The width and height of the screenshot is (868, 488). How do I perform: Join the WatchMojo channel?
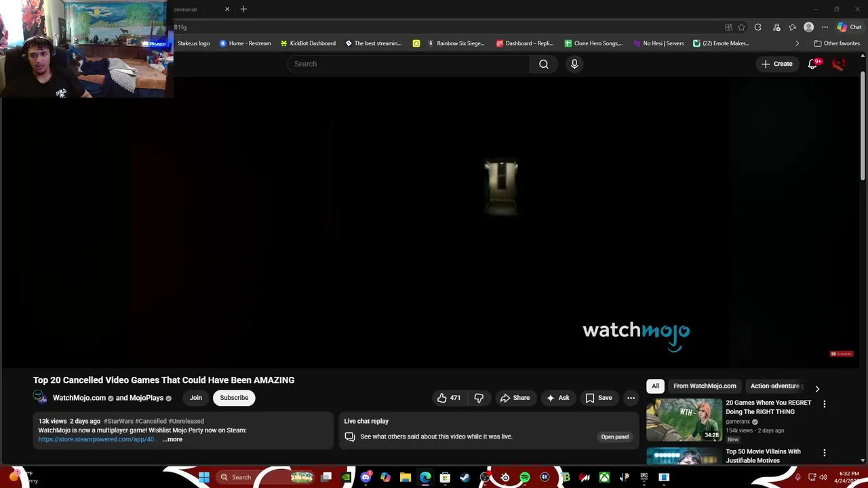pyautogui.click(x=195, y=398)
